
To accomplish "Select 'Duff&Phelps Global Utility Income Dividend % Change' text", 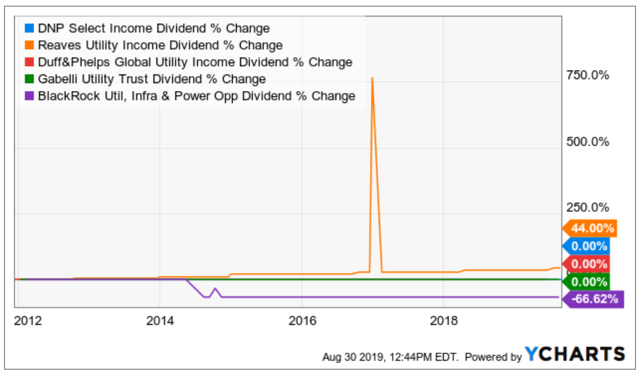I will (195, 62).
